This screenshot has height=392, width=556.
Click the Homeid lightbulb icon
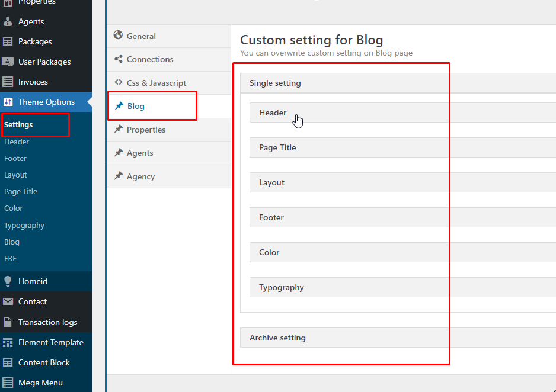tap(8, 281)
